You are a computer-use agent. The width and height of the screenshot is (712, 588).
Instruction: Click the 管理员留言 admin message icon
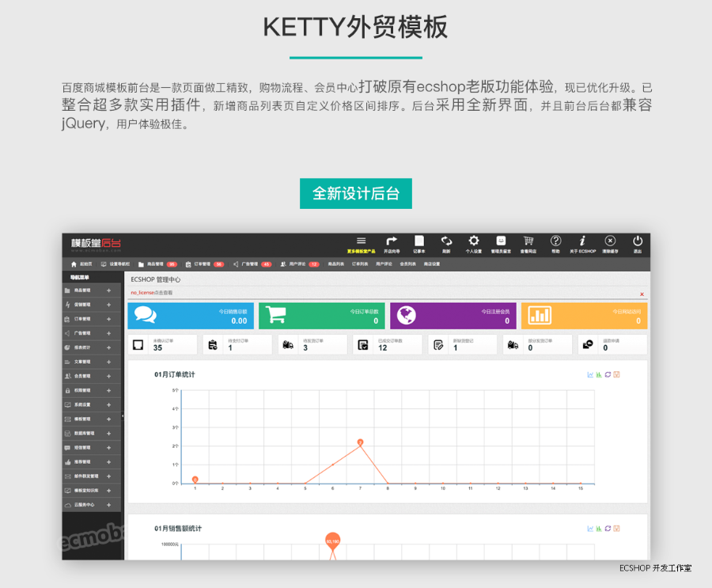click(x=501, y=242)
